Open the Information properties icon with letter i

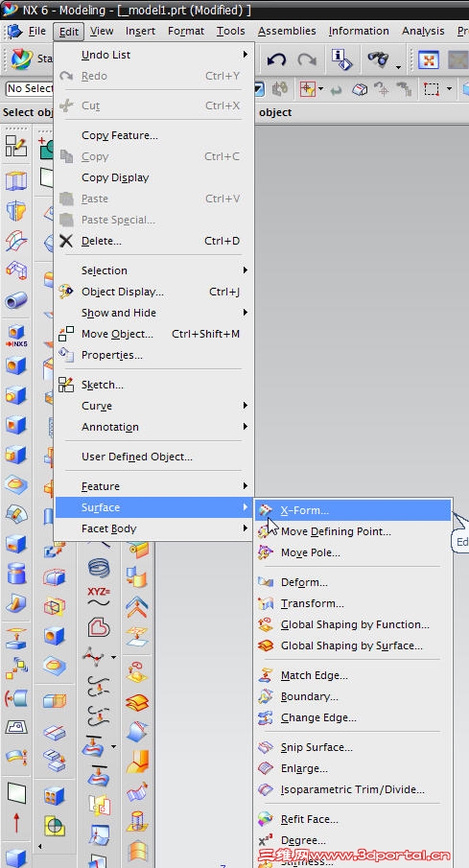pos(341,59)
